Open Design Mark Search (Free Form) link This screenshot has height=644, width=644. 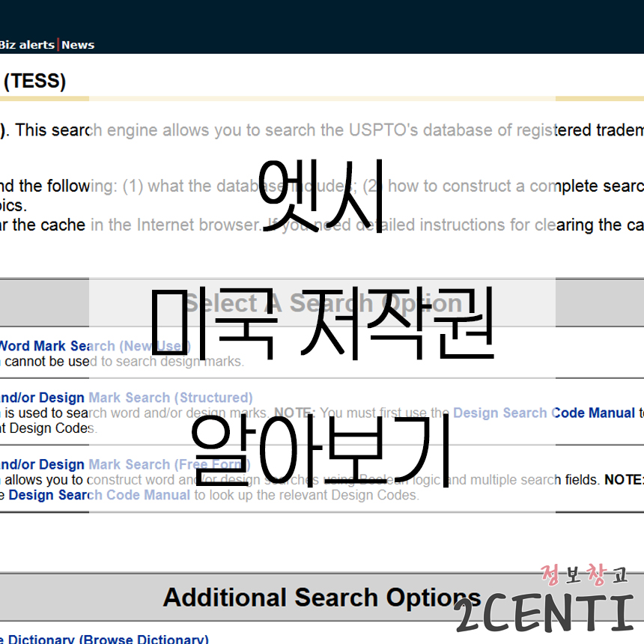[x=125, y=464]
